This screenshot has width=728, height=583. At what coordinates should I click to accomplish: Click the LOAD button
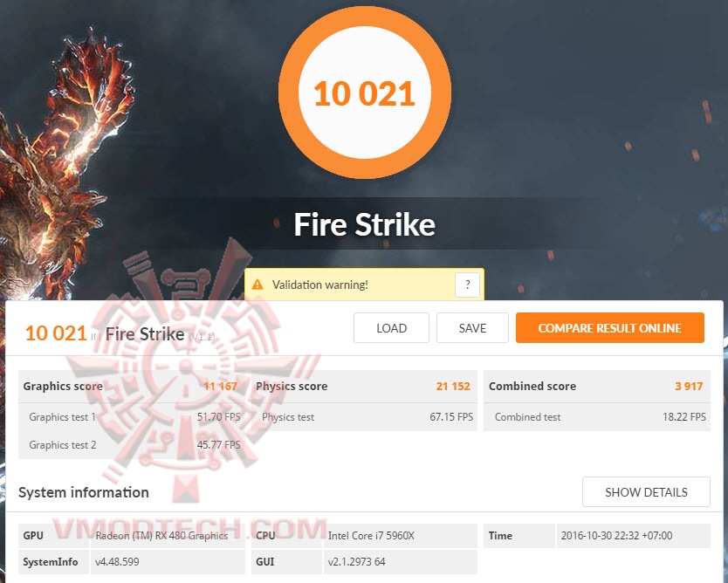391,327
